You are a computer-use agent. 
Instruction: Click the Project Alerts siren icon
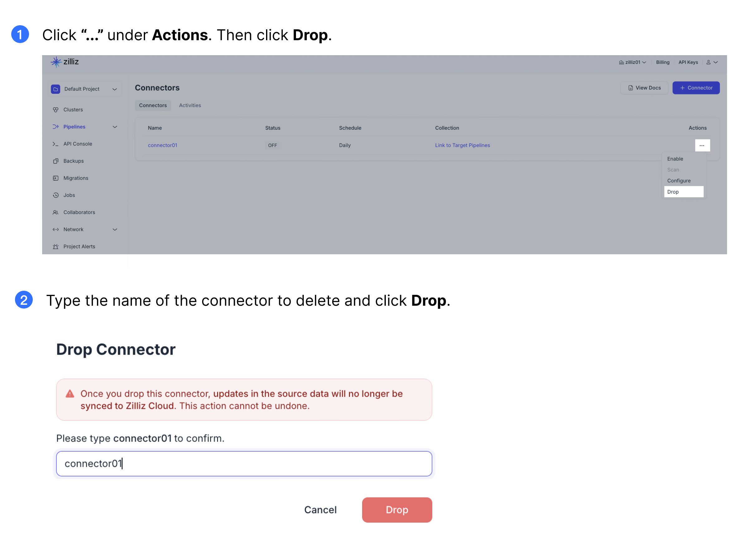pos(56,246)
